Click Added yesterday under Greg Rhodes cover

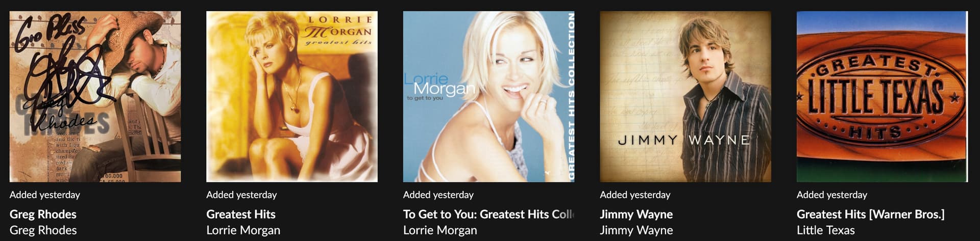point(45,195)
